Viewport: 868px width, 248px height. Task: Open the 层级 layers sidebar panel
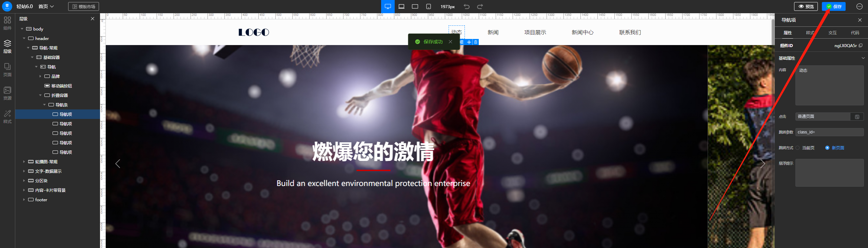7,46
